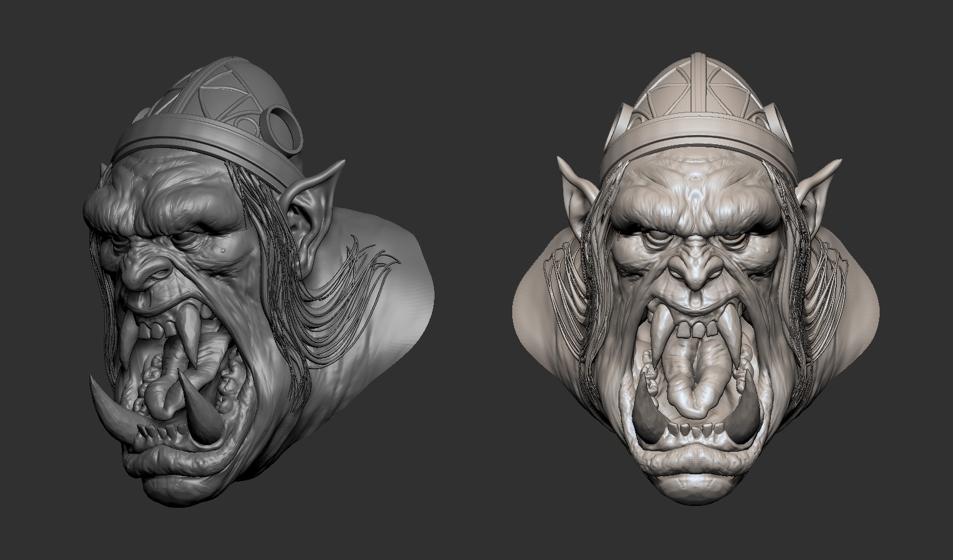This screenshot has height=560, width=953.
Task: Select the light clay front-view orc bust
Action: point(696,280)
